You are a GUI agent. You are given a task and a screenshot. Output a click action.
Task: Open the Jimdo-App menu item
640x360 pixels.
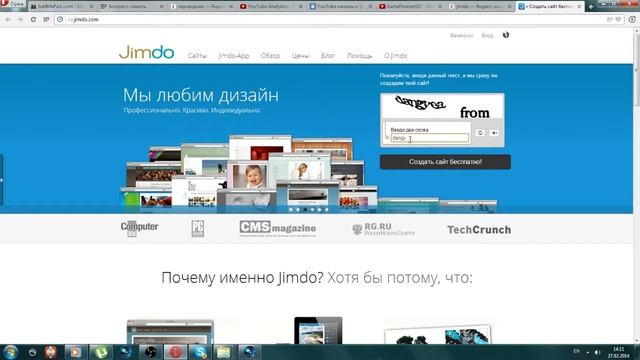pos(234,56)
